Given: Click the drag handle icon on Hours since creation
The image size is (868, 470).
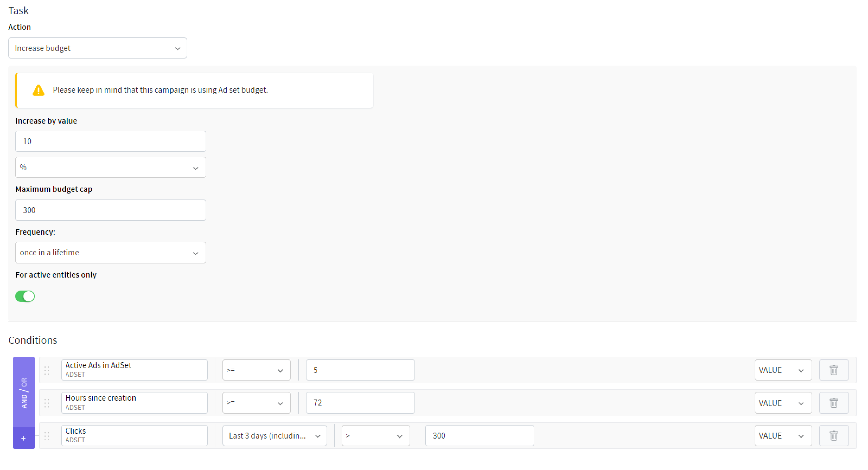Looking at the screenshot, I should (47, 402).
